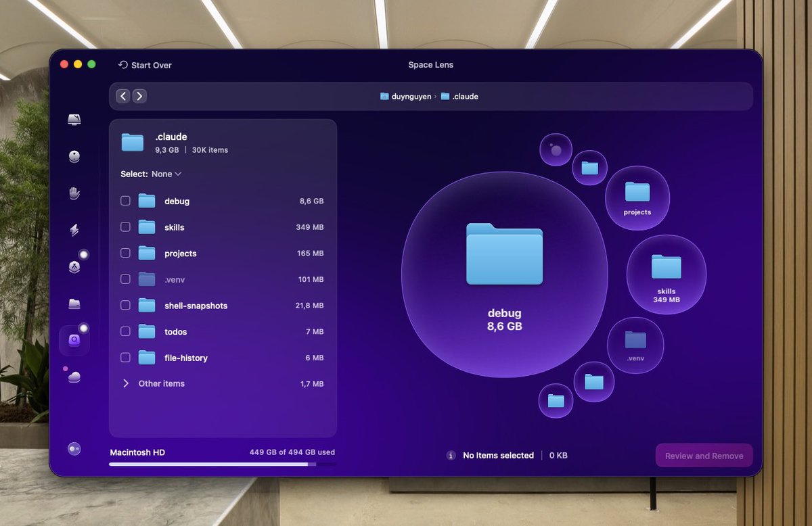Click the green full-screen window button
The height and width of the screenshot is (526, 812).
(91, 64)
